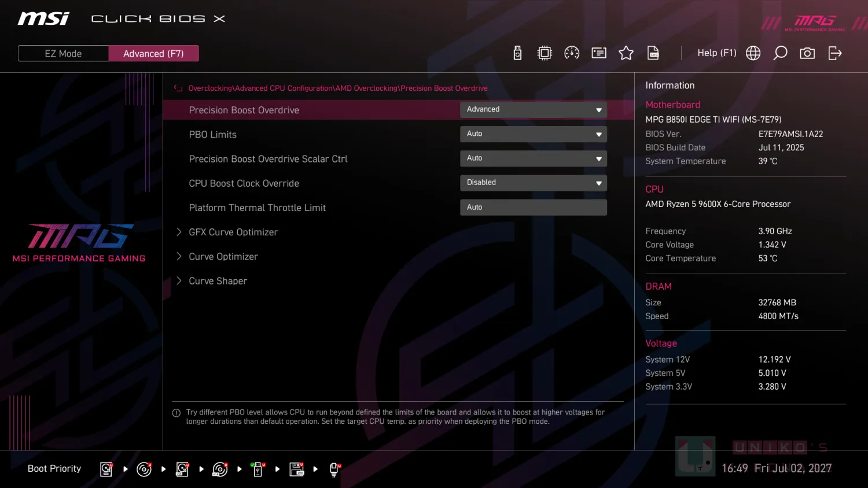Image resolution: width=868 pixels, height=488 pixels.
Task: Open the CPU chip info icon
Action: tap(545, 53)
